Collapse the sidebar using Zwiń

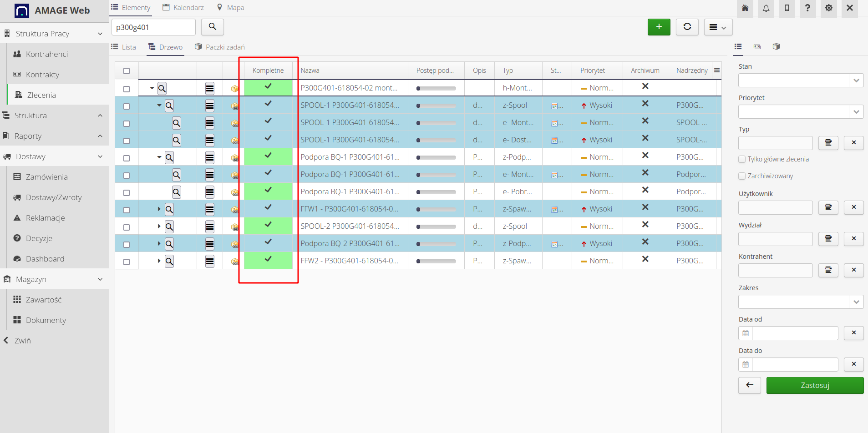click(x=18, y=340)
